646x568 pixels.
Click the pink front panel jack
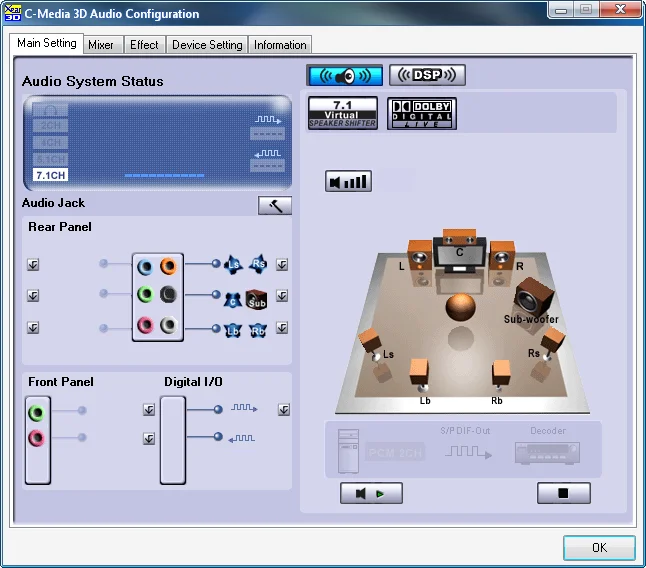click(36, 438)
